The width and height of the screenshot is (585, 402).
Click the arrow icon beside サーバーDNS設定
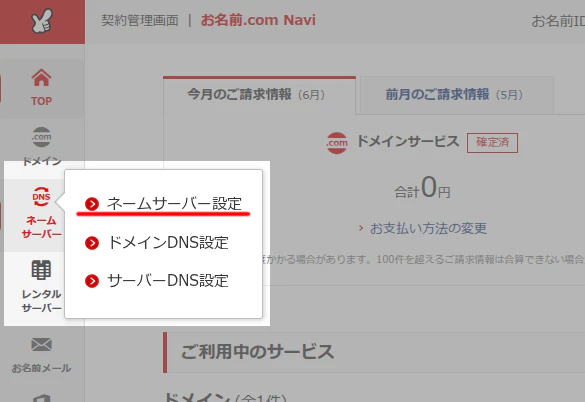click(x=92, y=281)
